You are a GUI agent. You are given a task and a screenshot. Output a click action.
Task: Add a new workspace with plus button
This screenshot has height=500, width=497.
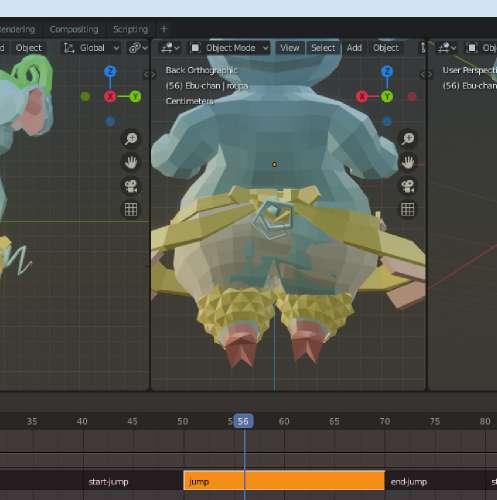(164, 29)
